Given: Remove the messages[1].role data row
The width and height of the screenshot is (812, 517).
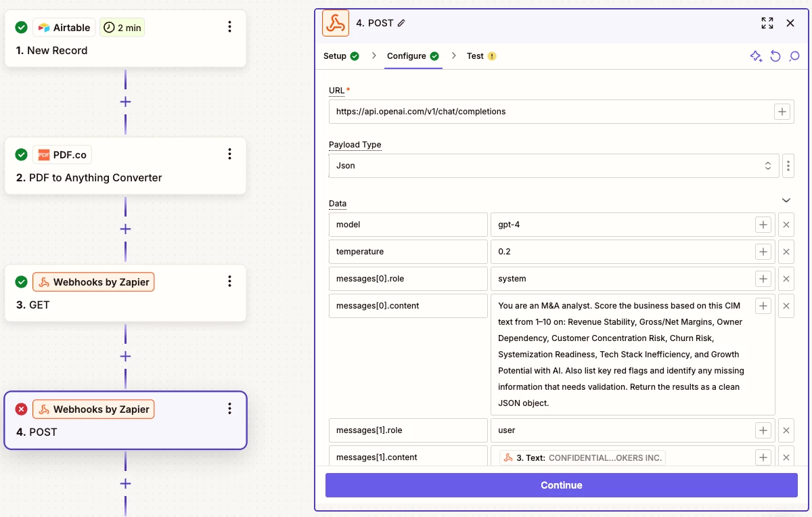Looking at the screenshot, I should [x=786, y=430].
